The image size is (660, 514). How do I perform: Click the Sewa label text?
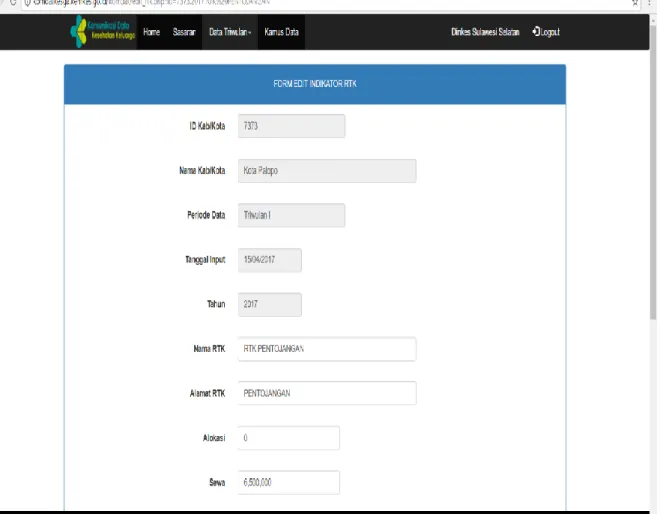[x=217, y=482]
